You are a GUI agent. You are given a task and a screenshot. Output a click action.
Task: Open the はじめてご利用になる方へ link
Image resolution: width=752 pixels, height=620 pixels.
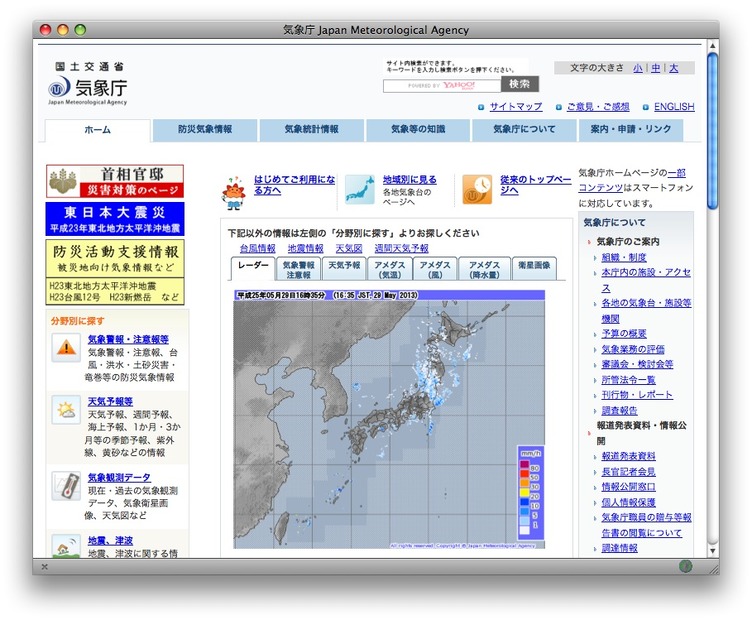point(294,185)
